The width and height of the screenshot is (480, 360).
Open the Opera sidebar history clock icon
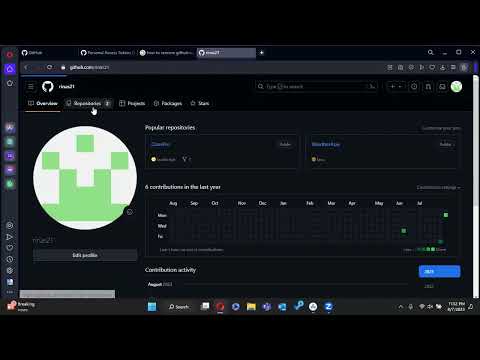tap(10, 259)
